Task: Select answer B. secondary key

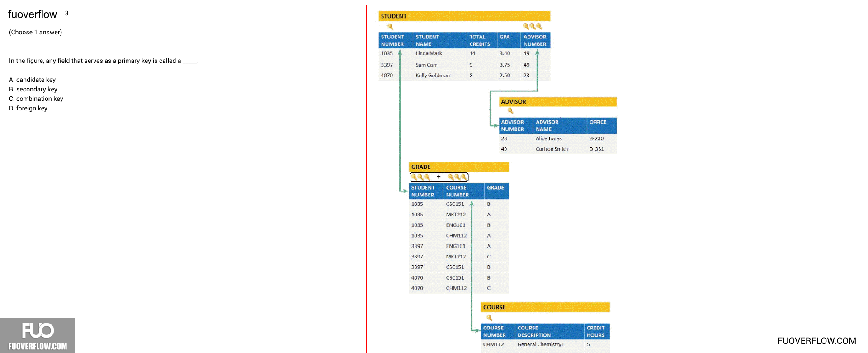Action: click(x=33, y=89)
